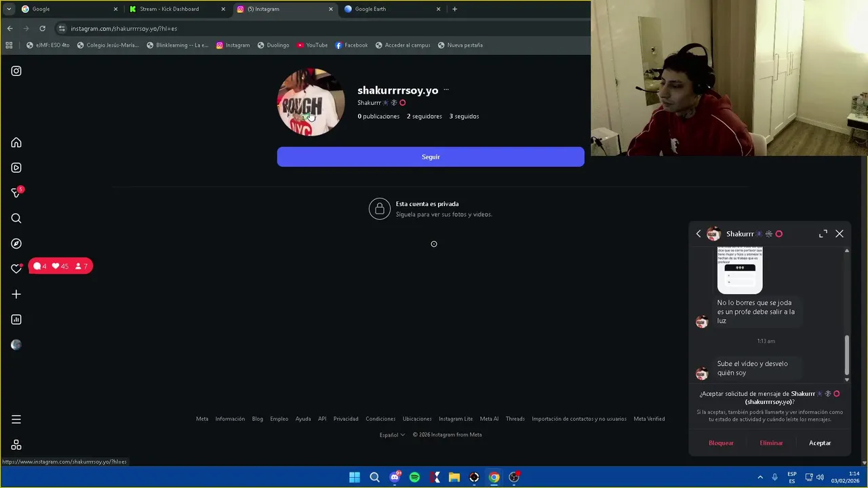Click Bloquear in message request
Viewport: 868px width, 488px height.
721,443
